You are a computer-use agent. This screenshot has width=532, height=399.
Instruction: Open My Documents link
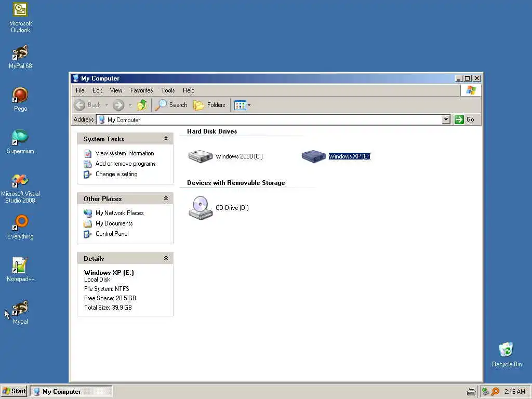click(114, 223)
